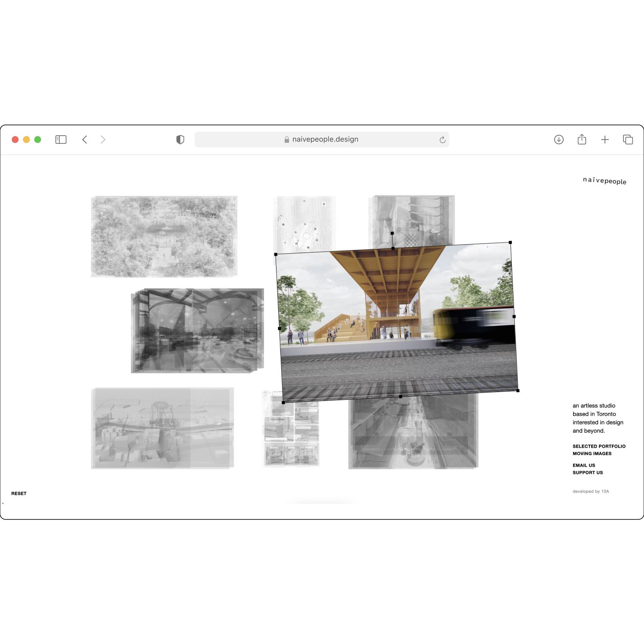Minimize the window with yellow button
The height and width of the screenshot is (644, 644).
(x=26, y=140)
